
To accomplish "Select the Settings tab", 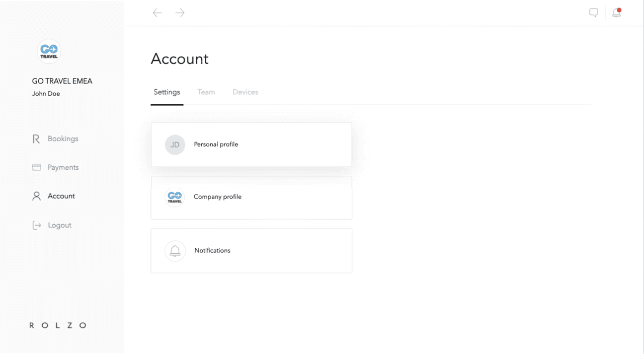I will point(167,92).
